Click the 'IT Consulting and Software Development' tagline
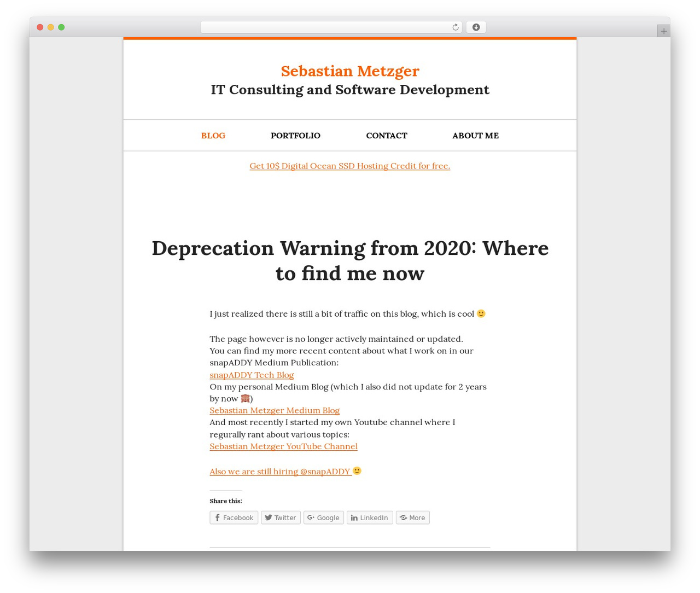 click(350, 90)
